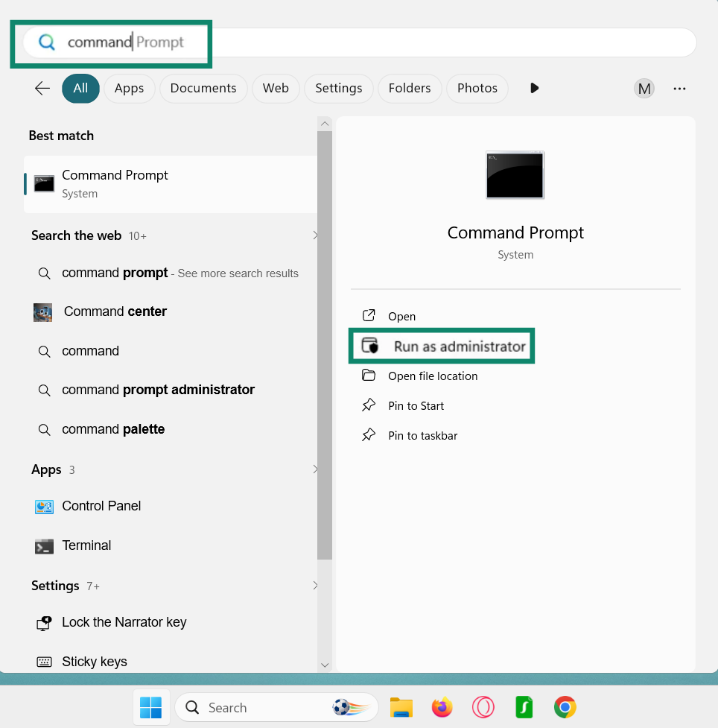
Task: Click the Search the web heading
Action: (x=77, y=235)
